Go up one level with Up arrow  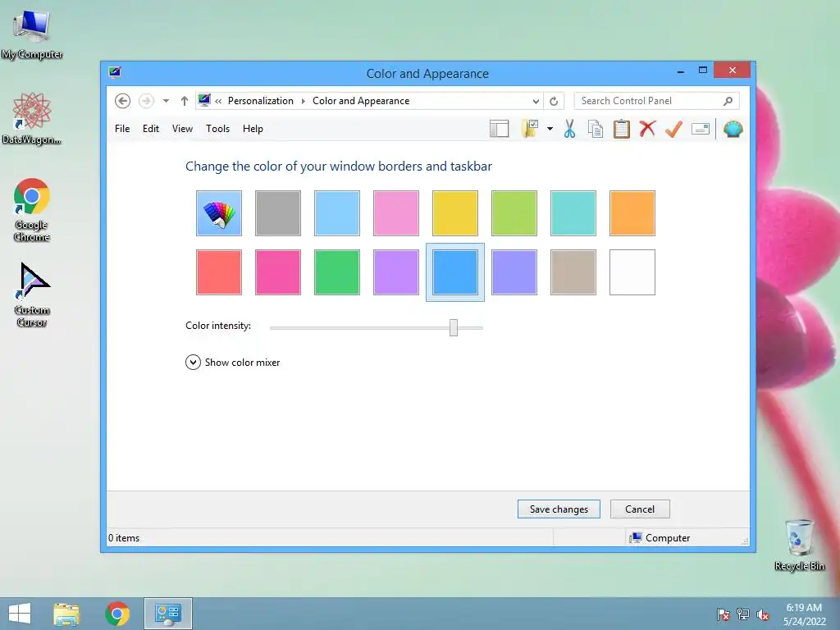pyautogui.click(x=185, y=101)
